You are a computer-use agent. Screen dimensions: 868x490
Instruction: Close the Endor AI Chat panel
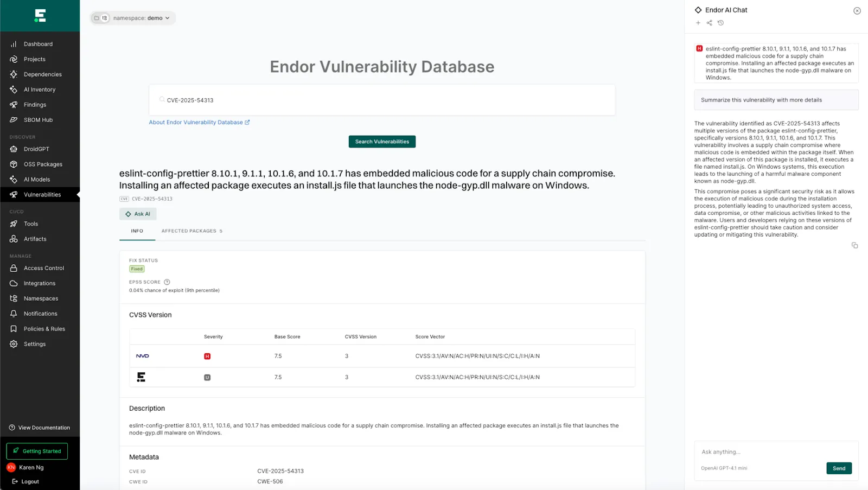coord(857,11)
